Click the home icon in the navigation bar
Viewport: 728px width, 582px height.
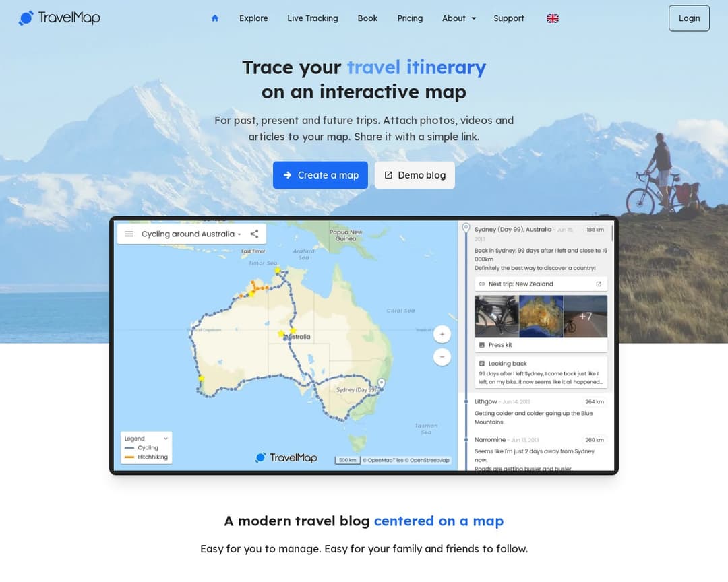[x=214, y=18]
